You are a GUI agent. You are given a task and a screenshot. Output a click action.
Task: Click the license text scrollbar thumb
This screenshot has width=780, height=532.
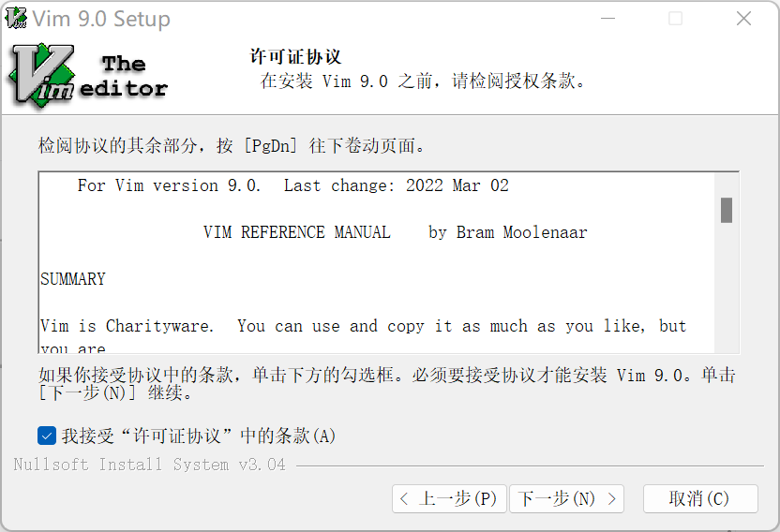coord(727,211)
